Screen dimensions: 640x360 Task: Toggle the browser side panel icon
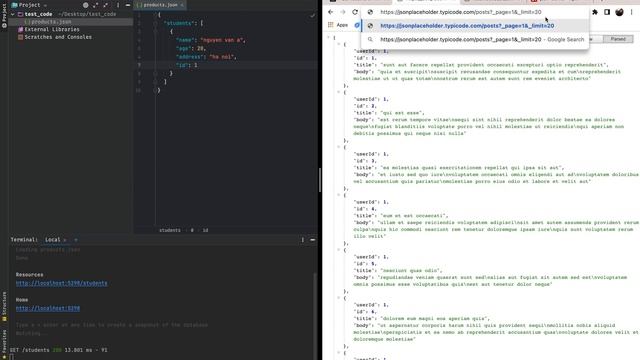coord(607,12)
